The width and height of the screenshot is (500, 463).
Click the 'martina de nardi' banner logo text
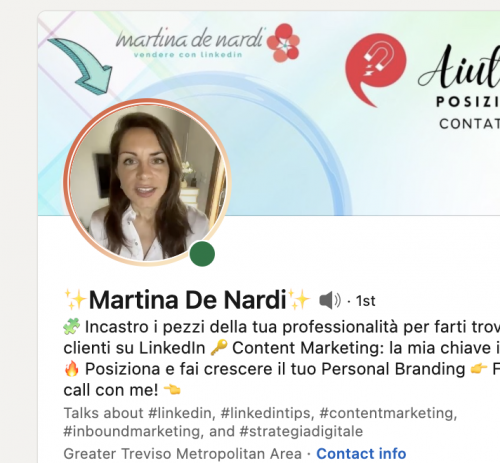point(190,39)
